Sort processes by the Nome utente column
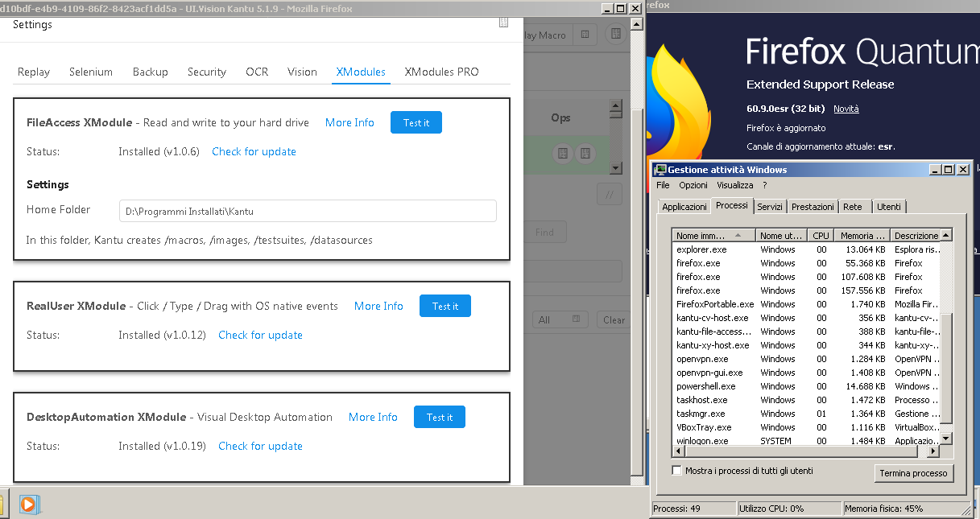The image size is (980, 519). pyautogui.click(x=782, y=236)
